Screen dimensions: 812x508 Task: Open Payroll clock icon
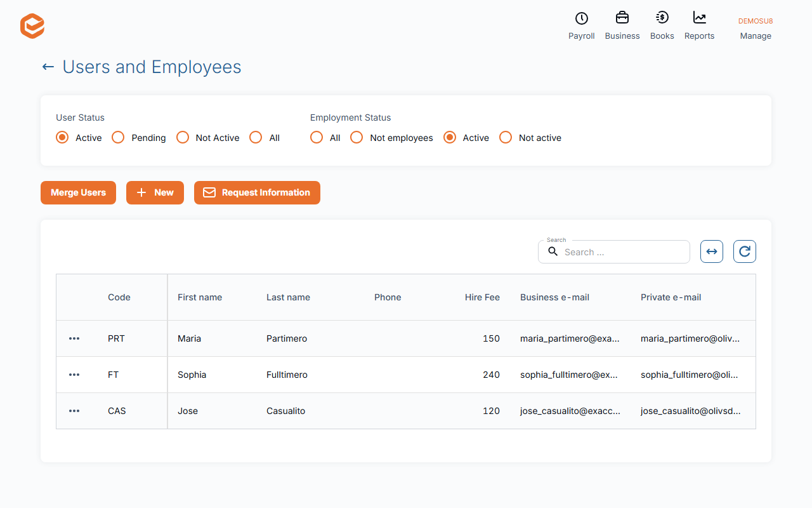click(581, 18)
